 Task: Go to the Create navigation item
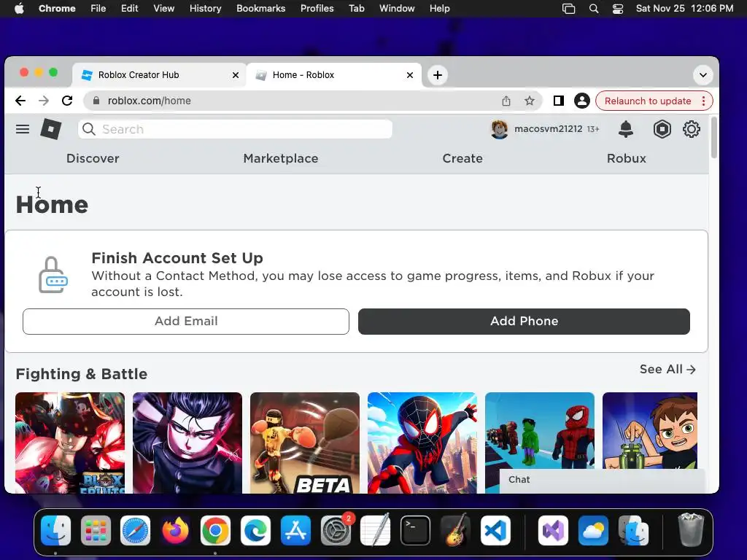462,158
